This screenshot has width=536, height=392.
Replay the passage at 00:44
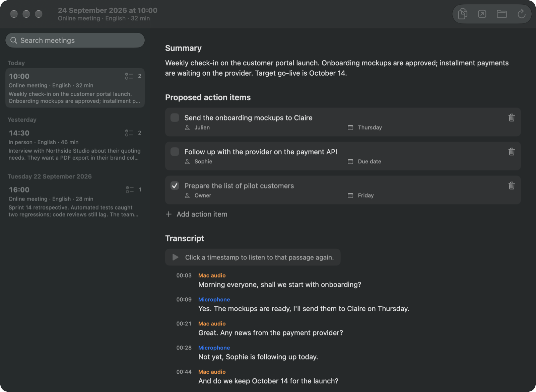coord(184,372)
